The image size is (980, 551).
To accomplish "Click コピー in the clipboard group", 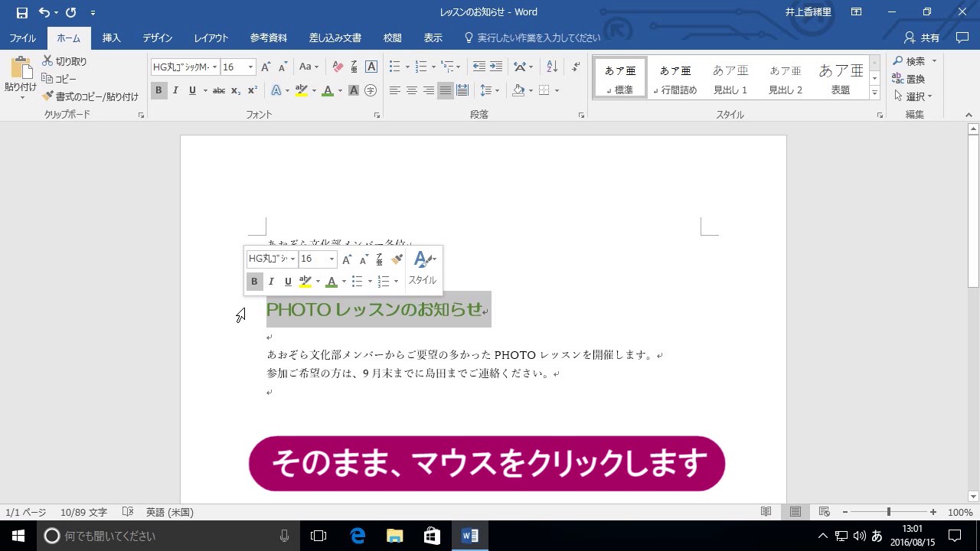I will pyautogui.click(x=59, y=79).
